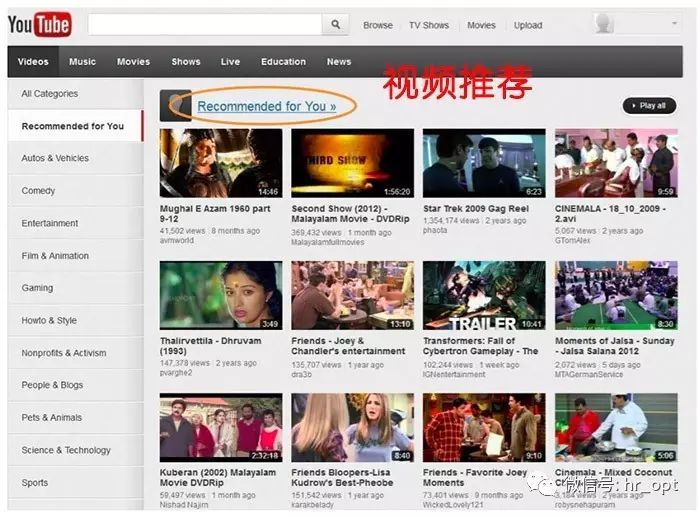
Task: Open the TV Shows link
Action: (429, 25)
